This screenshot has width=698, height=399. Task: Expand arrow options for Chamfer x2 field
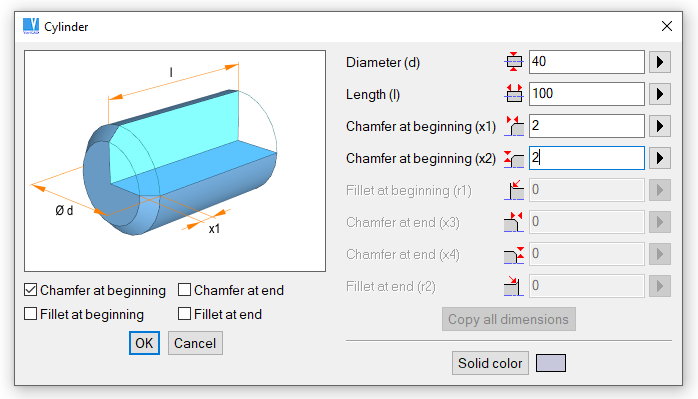point(660,158)
